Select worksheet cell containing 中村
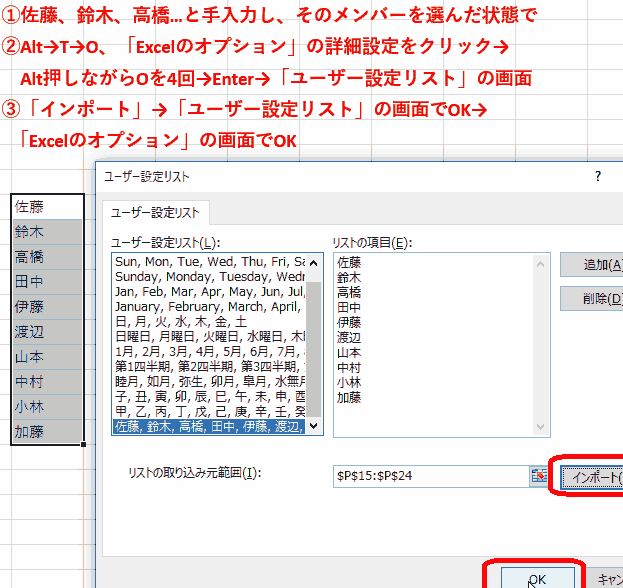The image size is (623, 588). coord(47,382)
